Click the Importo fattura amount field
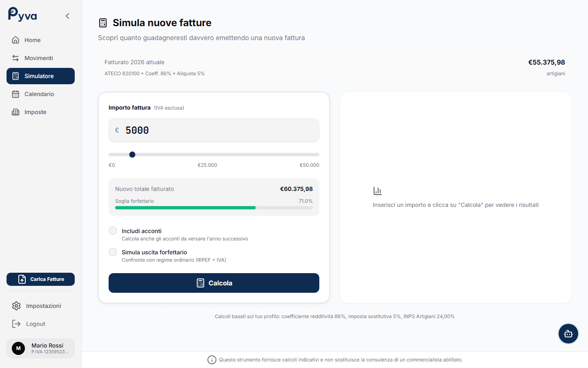The height and width of the screenshot is (368, 588). 214,130
